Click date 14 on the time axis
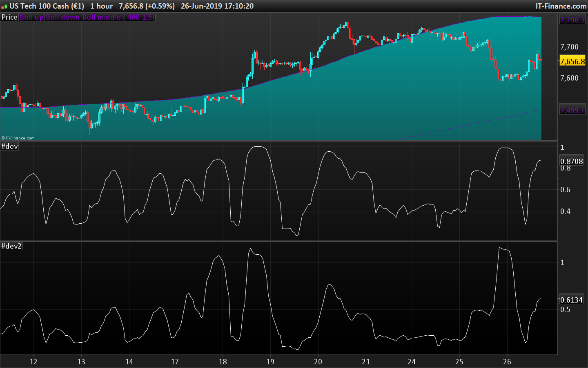This screenshot has height=368, width=588. 129,361
